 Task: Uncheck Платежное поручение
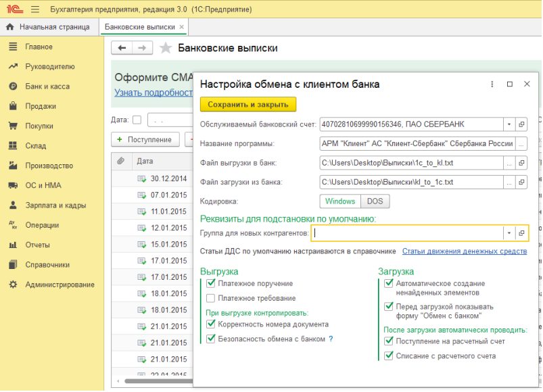tap(210, 284)
